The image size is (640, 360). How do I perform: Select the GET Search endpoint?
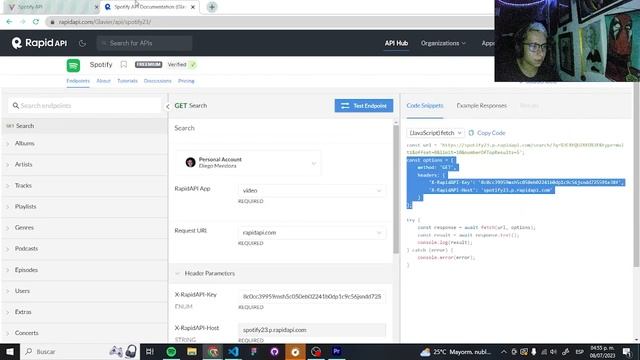click(x=84, y=126)
